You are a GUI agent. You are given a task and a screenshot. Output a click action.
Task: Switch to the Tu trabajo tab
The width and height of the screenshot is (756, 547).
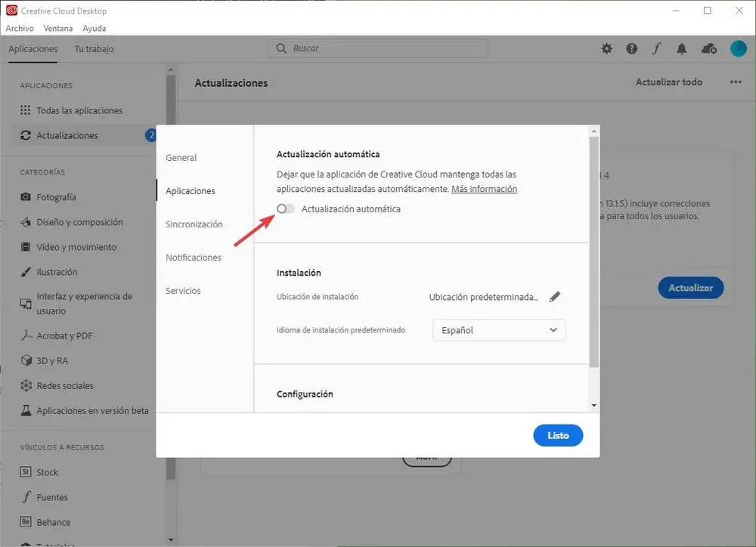tap(94, 48)
